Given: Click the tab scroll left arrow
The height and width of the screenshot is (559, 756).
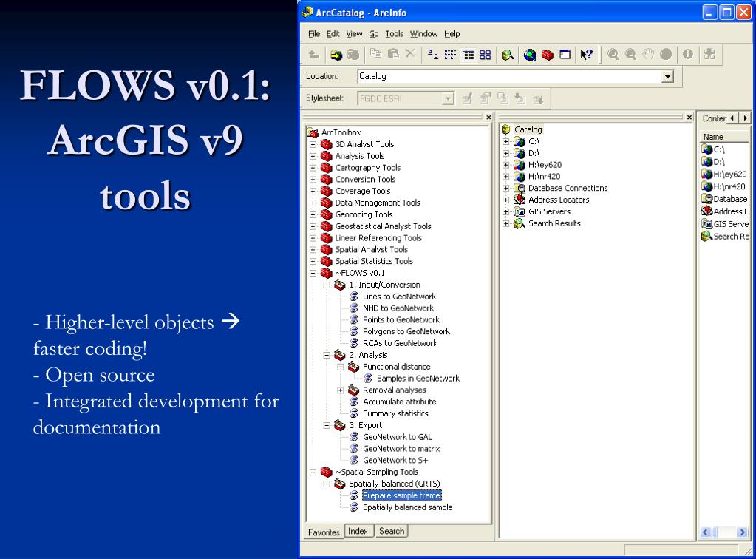Looking at the screenshot, I should point(732,118).
